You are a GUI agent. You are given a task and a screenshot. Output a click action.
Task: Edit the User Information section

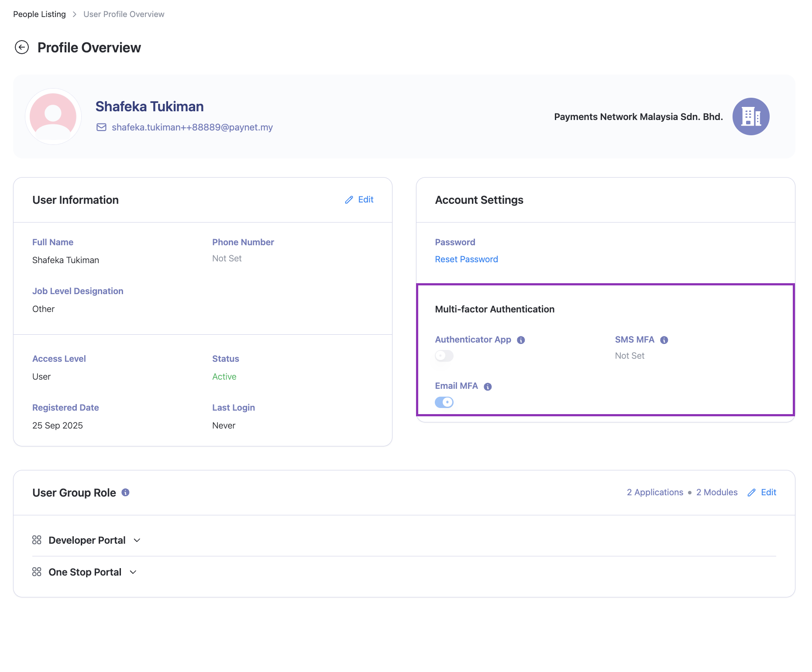click(x=359, y=199)
